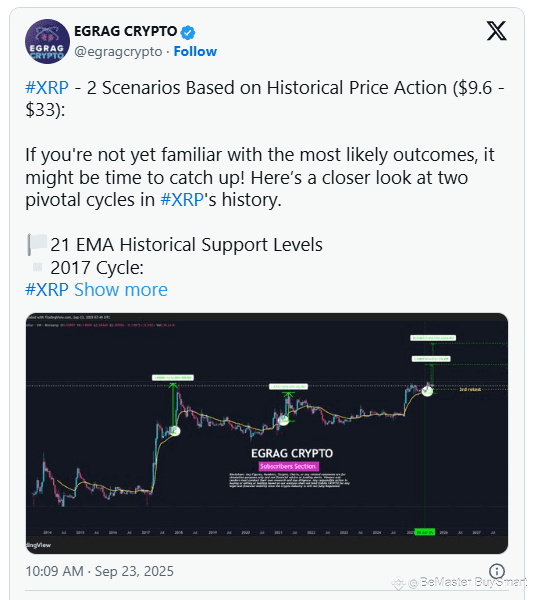Open the tweet info icon
Image resolution: width=535 pixels, height=600 pixels.
497,571
